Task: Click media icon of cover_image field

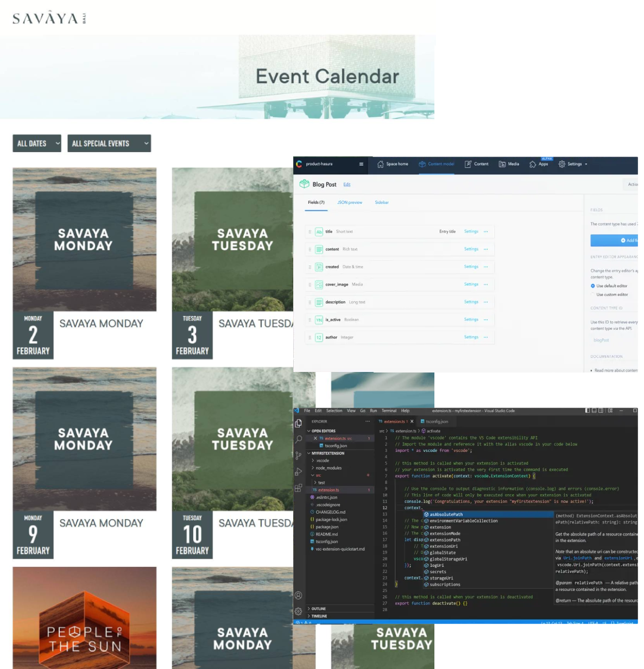Action: point(319,285)
